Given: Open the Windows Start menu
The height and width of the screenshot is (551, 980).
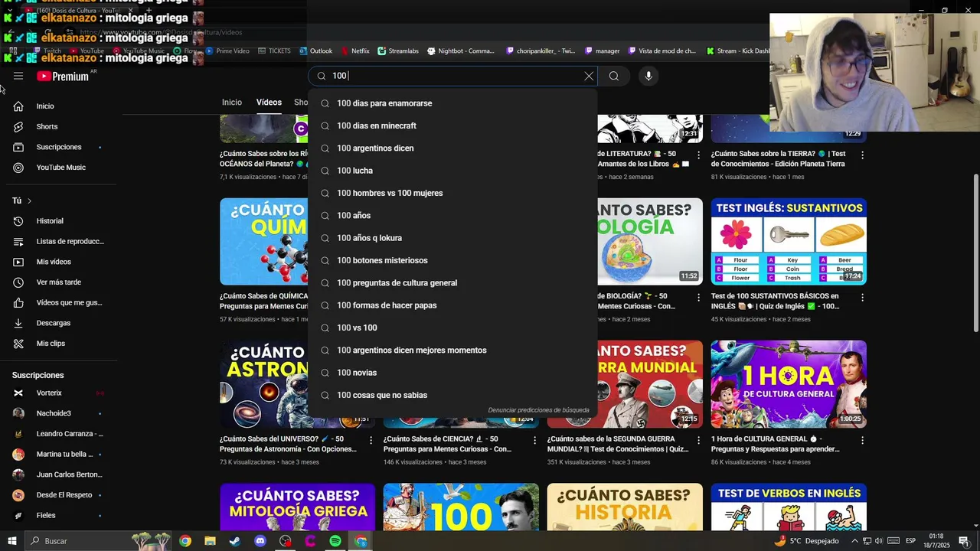Looking at the screenshot, I should 12,541.
